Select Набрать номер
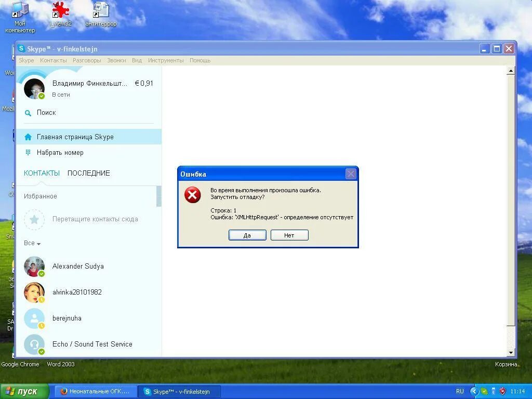 pyautogui.click(x=89, y=153)
